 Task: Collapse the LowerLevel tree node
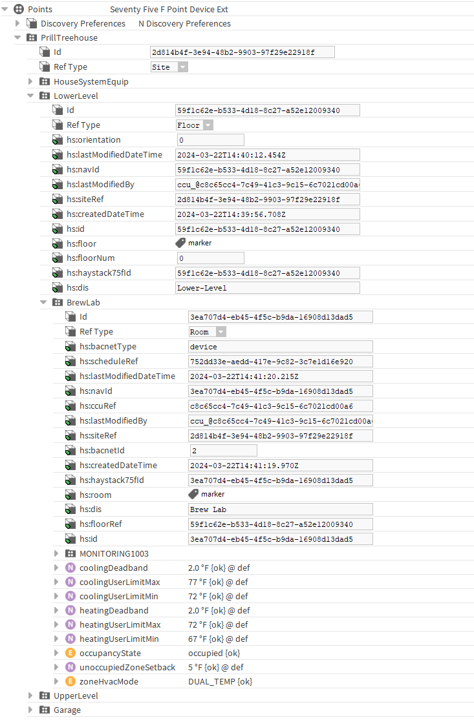point(30,96)
